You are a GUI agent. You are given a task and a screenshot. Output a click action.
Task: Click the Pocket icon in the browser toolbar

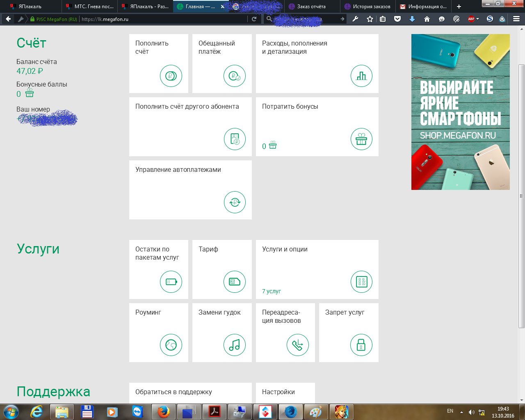pos(397,19)
